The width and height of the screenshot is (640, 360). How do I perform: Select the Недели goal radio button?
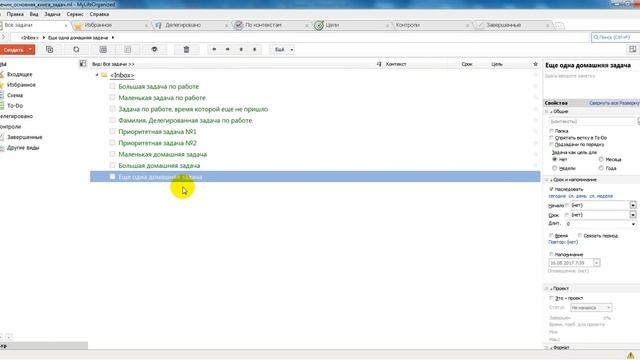point(554,168)
